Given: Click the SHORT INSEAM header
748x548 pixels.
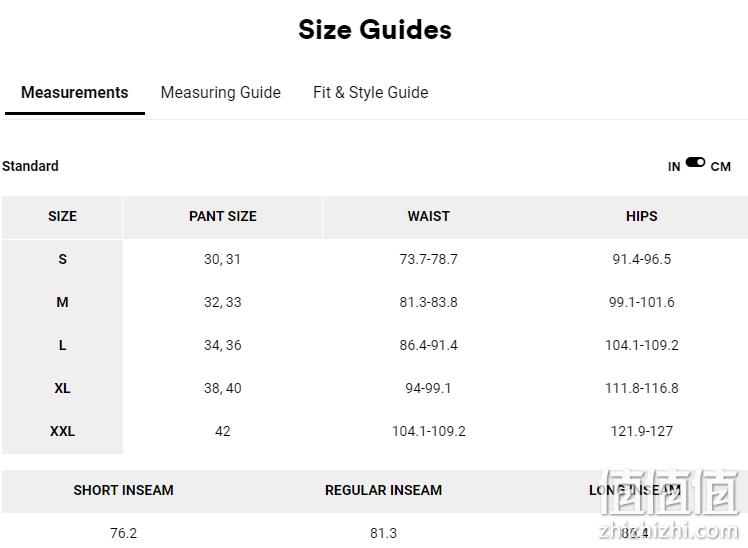Looking at the screenshot, I should coord(124,490).
